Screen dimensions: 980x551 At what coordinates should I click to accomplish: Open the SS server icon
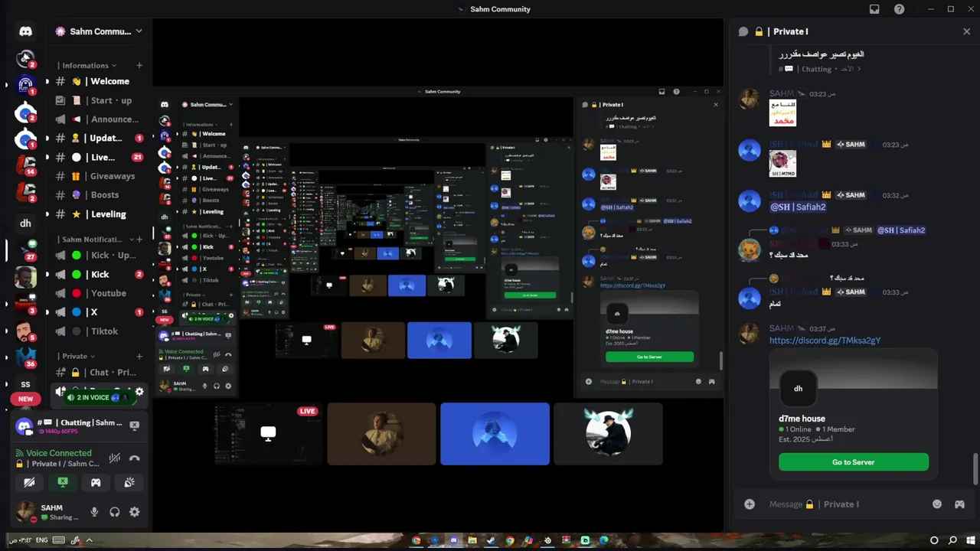point(25,384)
